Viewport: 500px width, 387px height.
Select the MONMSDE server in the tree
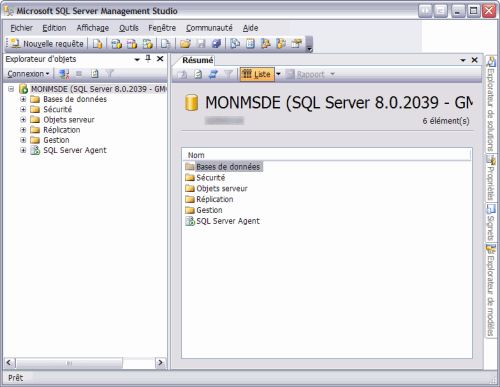(x=98, y=89)
